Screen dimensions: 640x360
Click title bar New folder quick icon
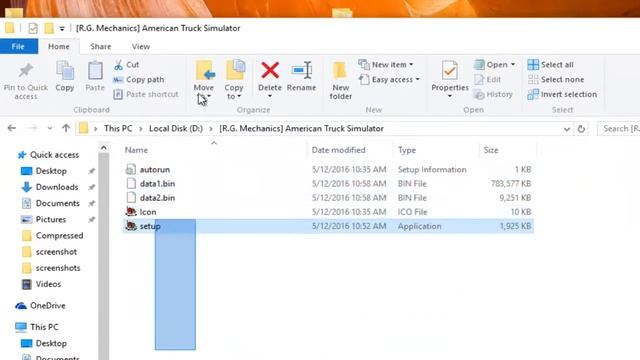click(x=49, y=28)
